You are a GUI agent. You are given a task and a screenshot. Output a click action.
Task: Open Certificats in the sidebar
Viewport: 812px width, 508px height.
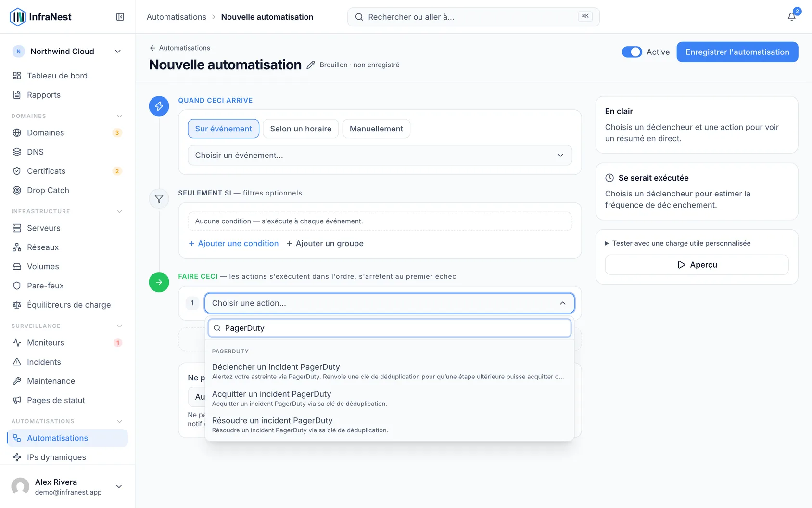pos(67,171)
